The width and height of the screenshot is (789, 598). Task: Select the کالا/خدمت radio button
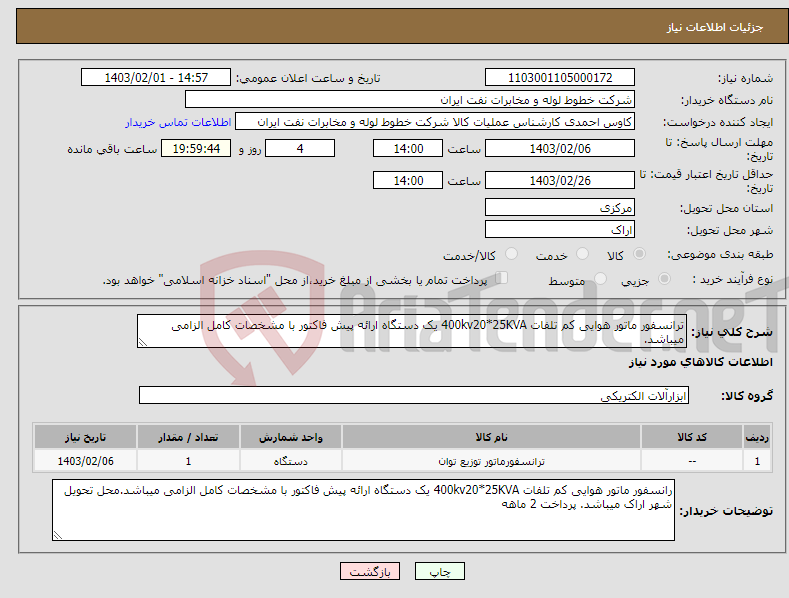click(511, 254)
